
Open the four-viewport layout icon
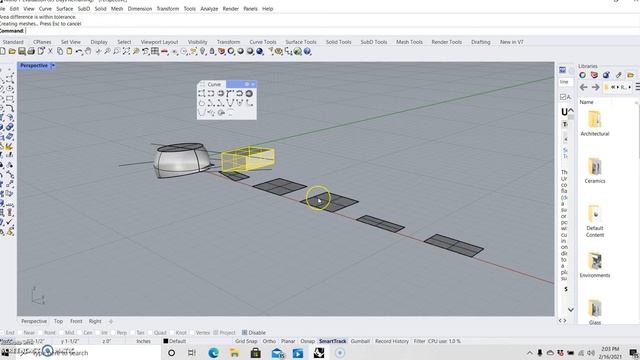pyautogui.click(x=155, y=51)
